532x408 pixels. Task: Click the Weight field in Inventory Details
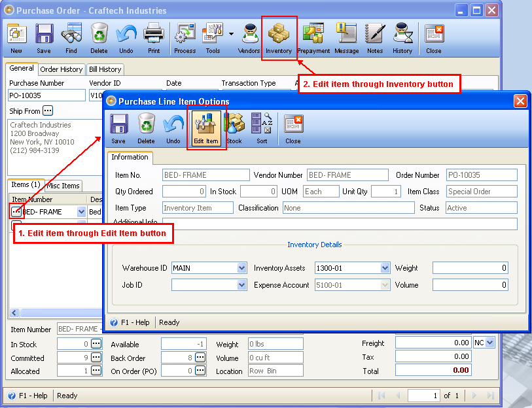point(470,268)
